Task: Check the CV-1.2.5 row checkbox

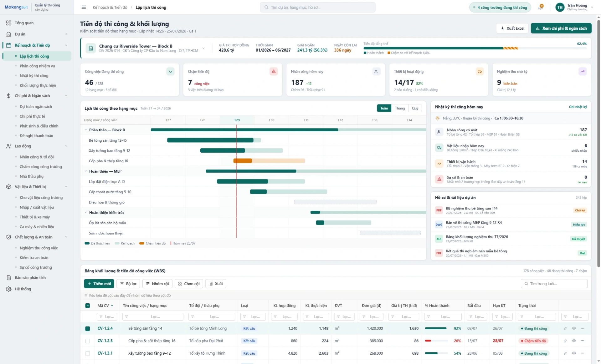Action: [88, 341]
